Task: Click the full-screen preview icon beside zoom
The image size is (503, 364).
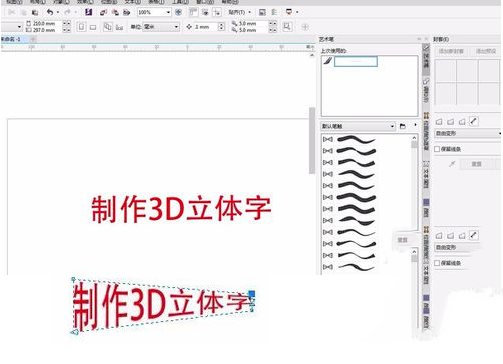Action: coord(179,12)
